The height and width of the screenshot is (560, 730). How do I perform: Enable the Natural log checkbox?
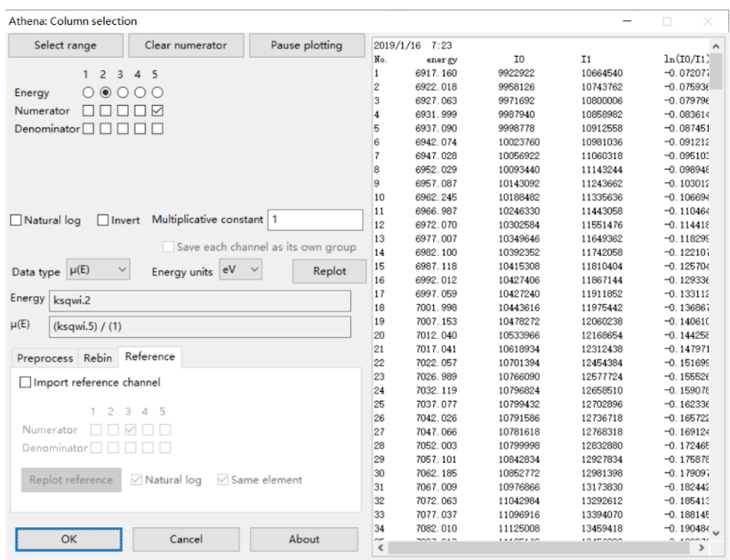click(17, 220)
